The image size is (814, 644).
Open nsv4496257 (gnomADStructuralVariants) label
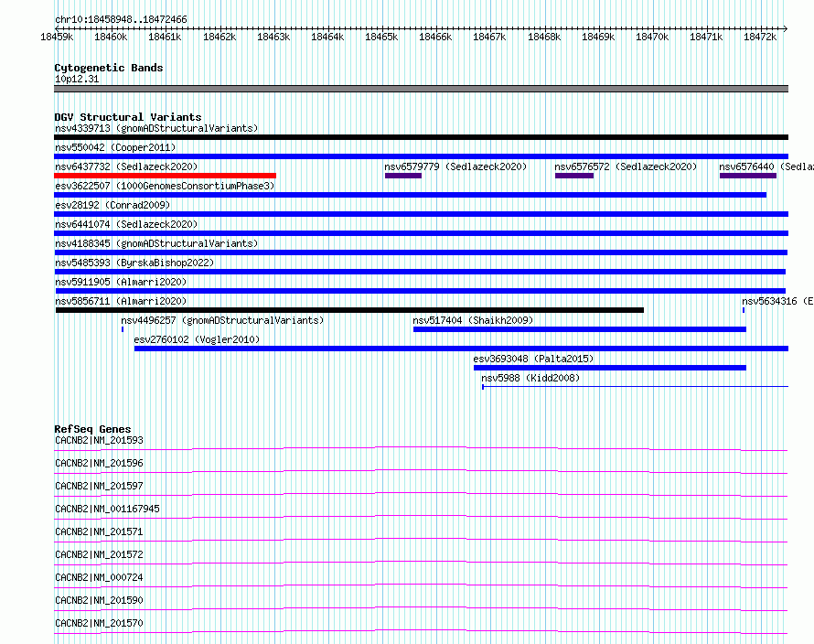pos(222,320)
